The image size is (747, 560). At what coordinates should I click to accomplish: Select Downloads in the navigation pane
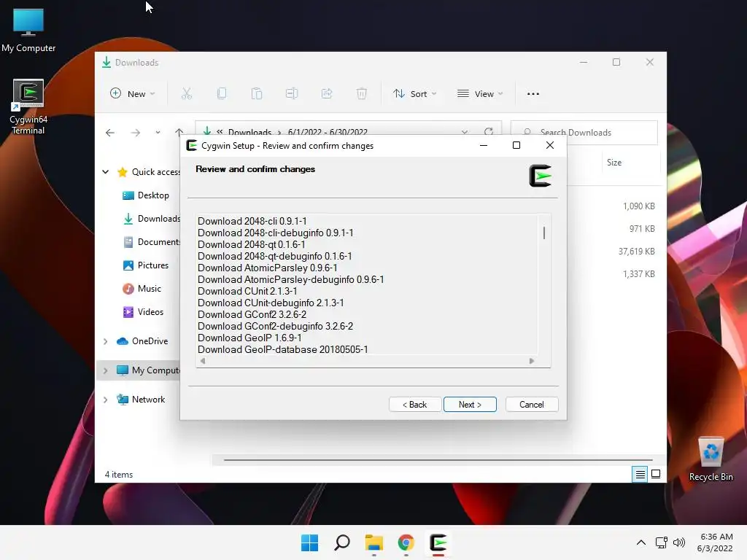click(x=152, y=219)
